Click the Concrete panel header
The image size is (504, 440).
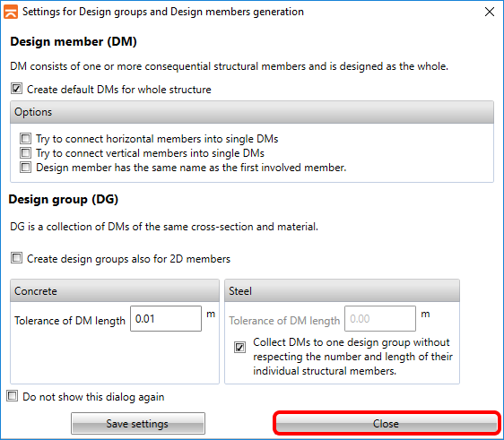coord(115,290)
